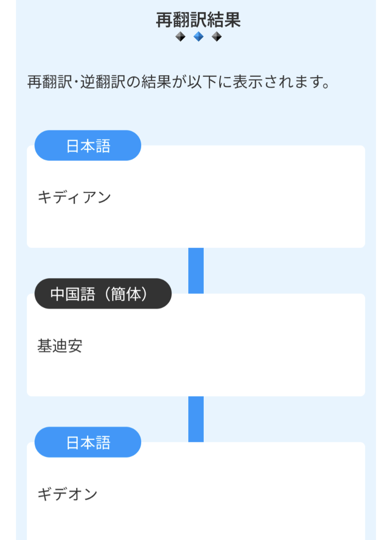The width and height of the screenshot is (392, 540).
Task: Click blank space right of 基迪安
Action: click(x=227, y=346)
